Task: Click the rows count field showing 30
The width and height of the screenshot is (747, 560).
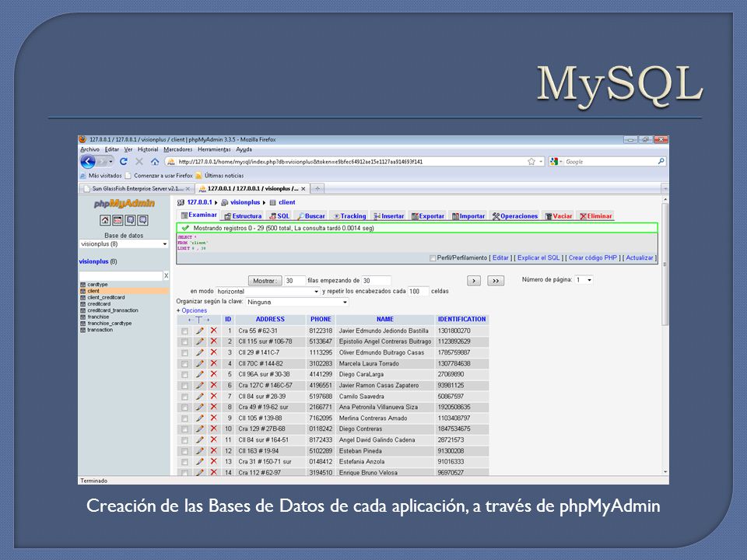Action: 294,281
